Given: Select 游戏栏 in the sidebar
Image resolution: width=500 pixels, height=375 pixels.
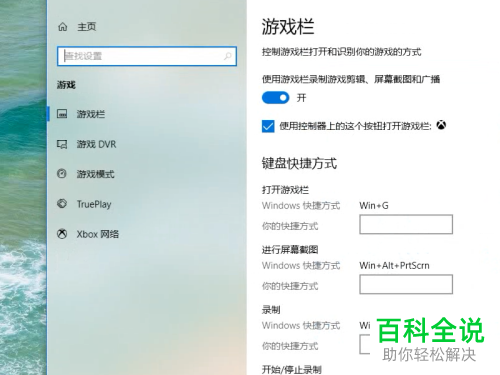Looking at the screenshot, I should point(91,114).
